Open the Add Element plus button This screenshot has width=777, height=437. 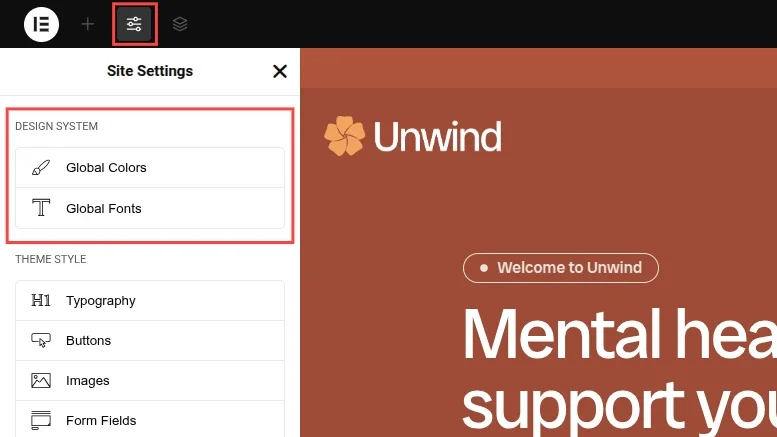[x=88, y=24]
